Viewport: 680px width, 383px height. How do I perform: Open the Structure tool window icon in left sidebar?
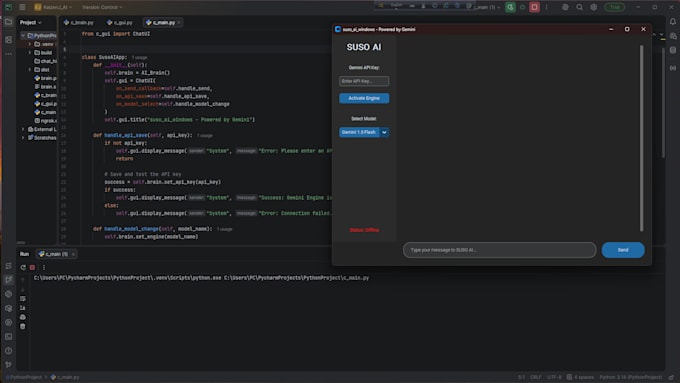coord(8,39)
